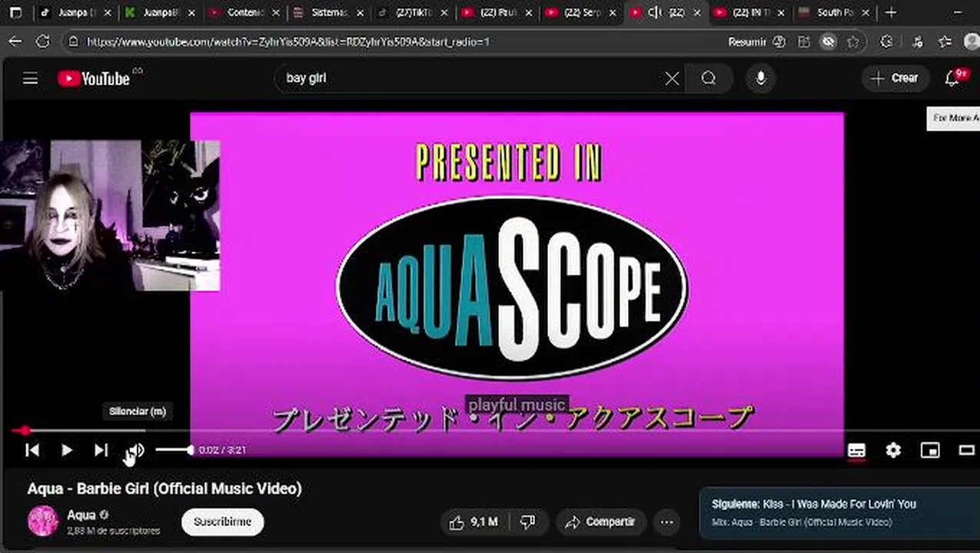
Task: Clear the search text with the X
Action: point(672,78)
